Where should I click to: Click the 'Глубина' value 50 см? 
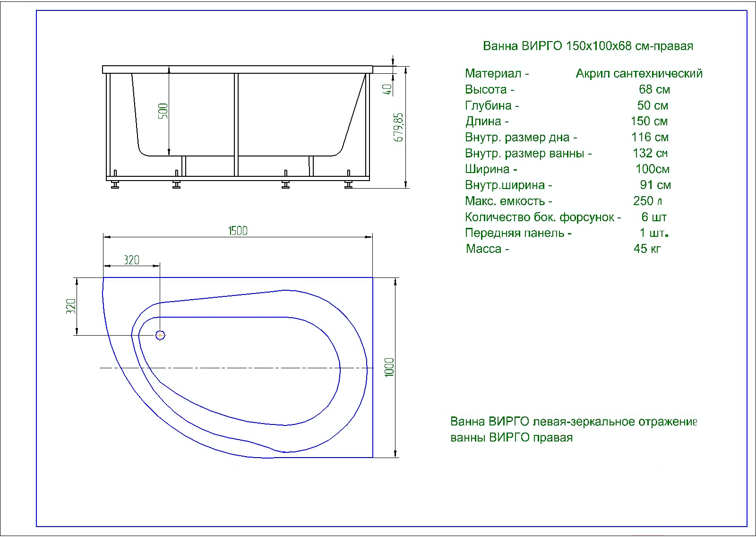click(653, 106)
